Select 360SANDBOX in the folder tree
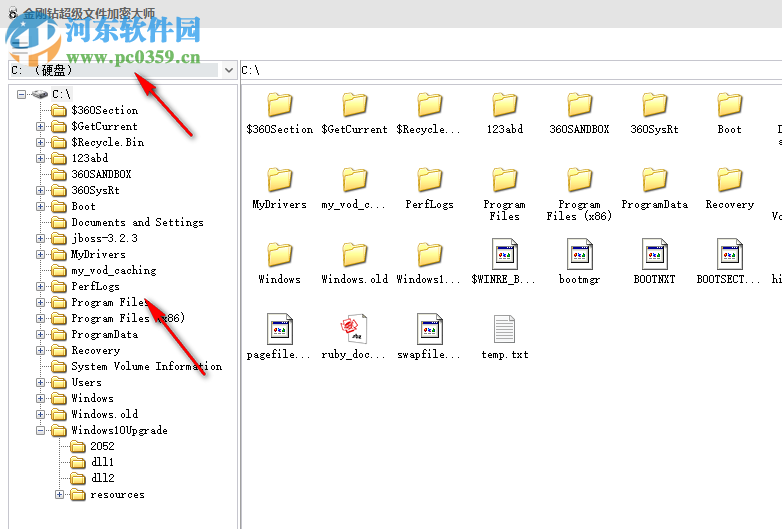The height and width of the screenshot is (529, 782). pos(101,175)
